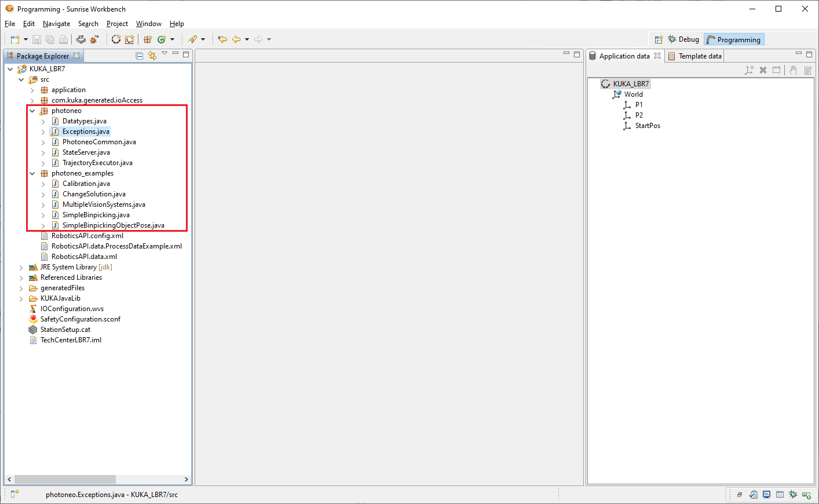819x504 pixels.
Task: Click the green progress icon in status bar
Action: (x=806, y=495)
